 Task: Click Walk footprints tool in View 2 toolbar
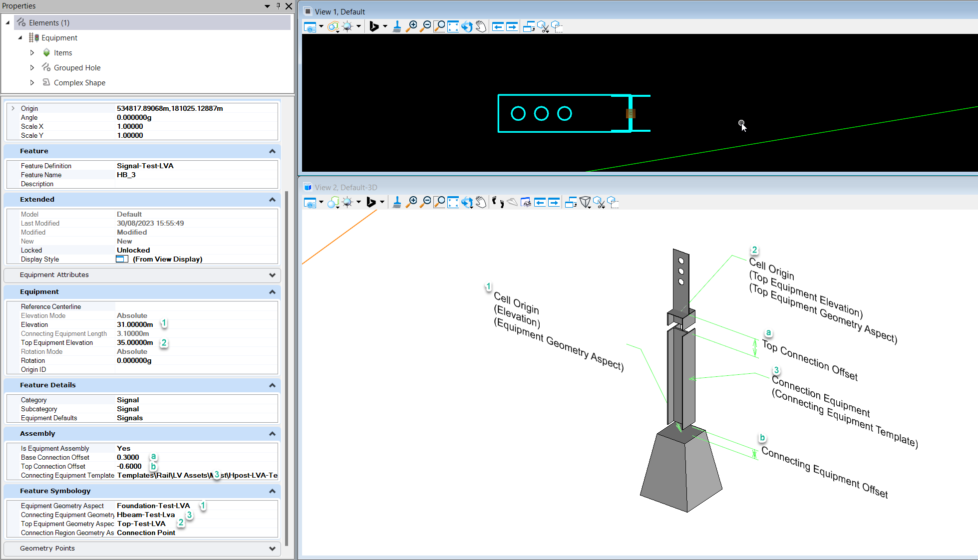[498, 202]
